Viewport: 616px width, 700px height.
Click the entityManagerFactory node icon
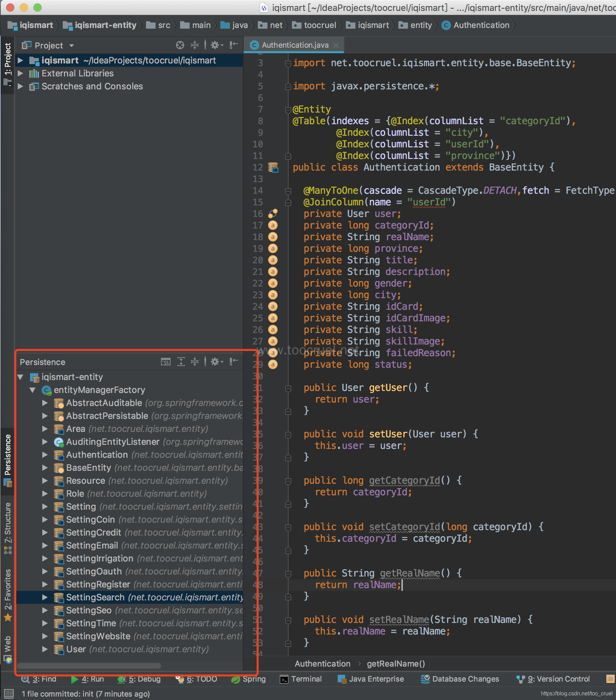point(47,390)
